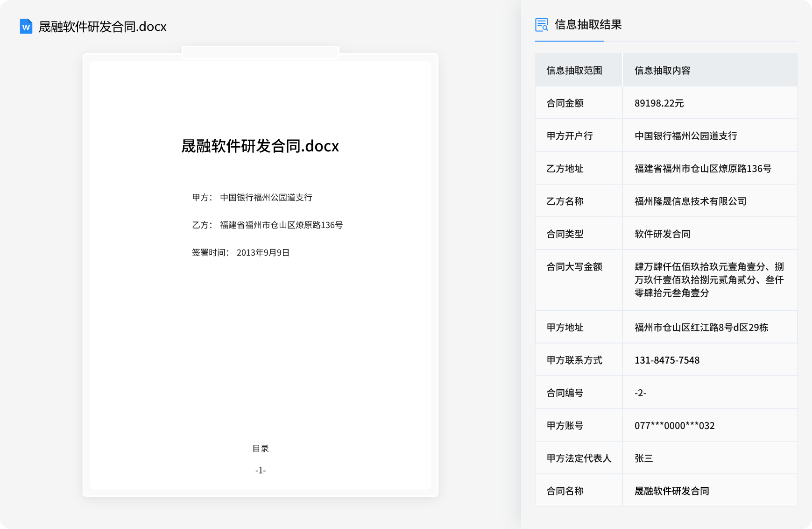Click the table value 晟融软件研发合同
The height and width of the screenshot is (529, 812).
[x=671, y=491]
